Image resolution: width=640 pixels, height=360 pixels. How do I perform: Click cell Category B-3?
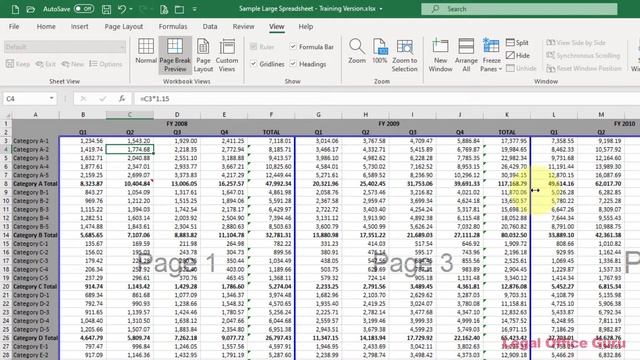coord(36,209)
